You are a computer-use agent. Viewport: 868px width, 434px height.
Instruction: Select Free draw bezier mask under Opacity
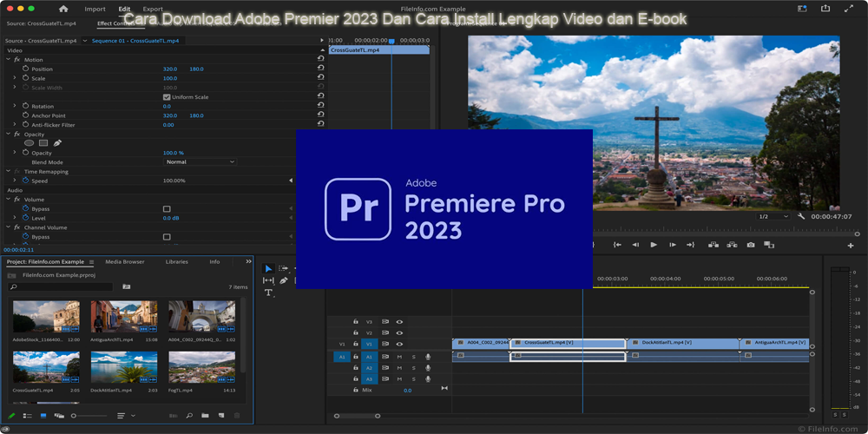pos(57,143)
